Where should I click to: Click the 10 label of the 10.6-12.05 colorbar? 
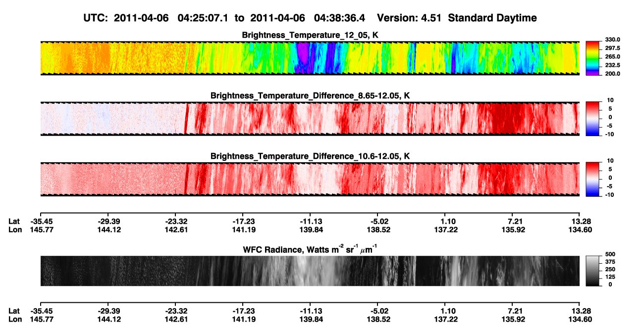coord(611,161)
